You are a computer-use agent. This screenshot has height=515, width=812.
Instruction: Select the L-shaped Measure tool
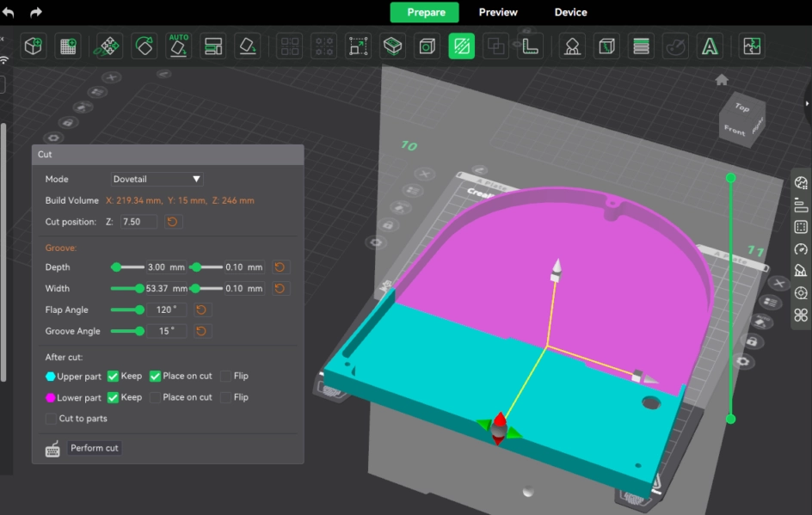pyautogui.click(x=530, y=46)
